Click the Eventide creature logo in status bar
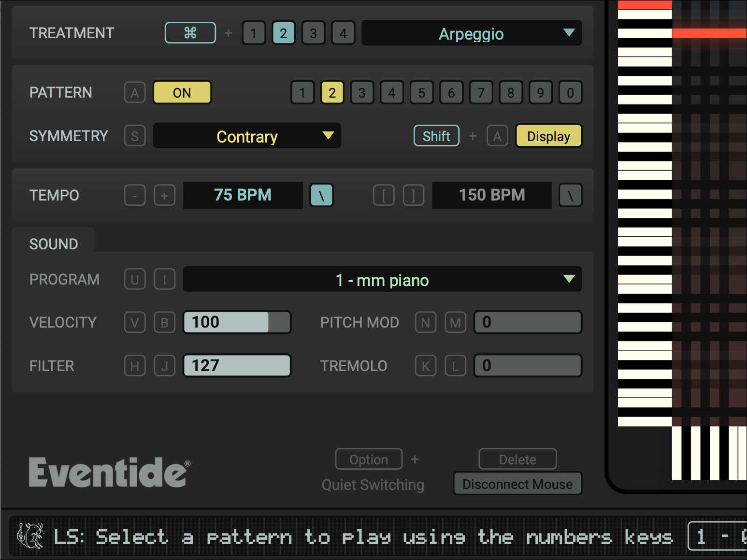This screenshot has height=560, width=747. (30, 536)
